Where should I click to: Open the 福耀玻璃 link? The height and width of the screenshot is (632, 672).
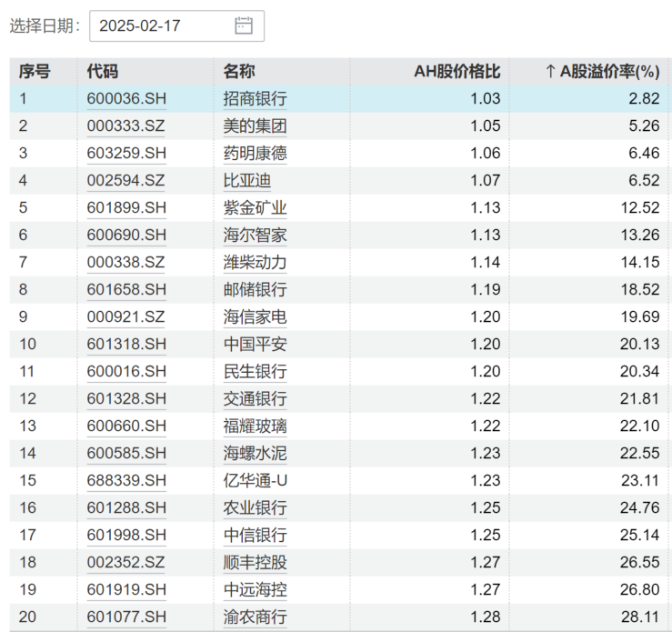coord(255,426)
